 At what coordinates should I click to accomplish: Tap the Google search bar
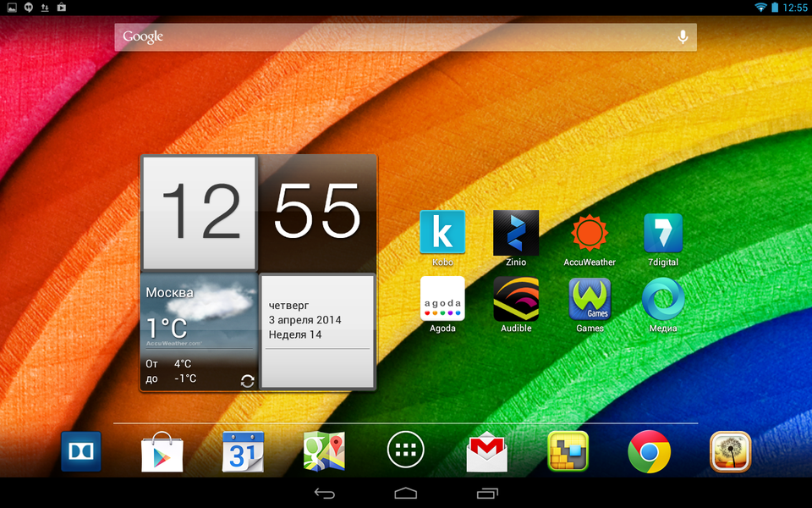tap(389, 37)
